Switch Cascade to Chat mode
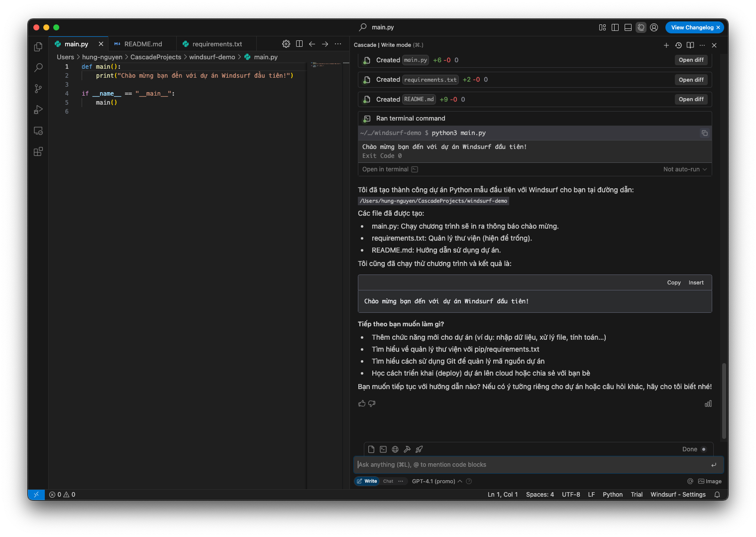Image resolution: width=756 pixels, height=537 pixels. [x=388, y=481]
